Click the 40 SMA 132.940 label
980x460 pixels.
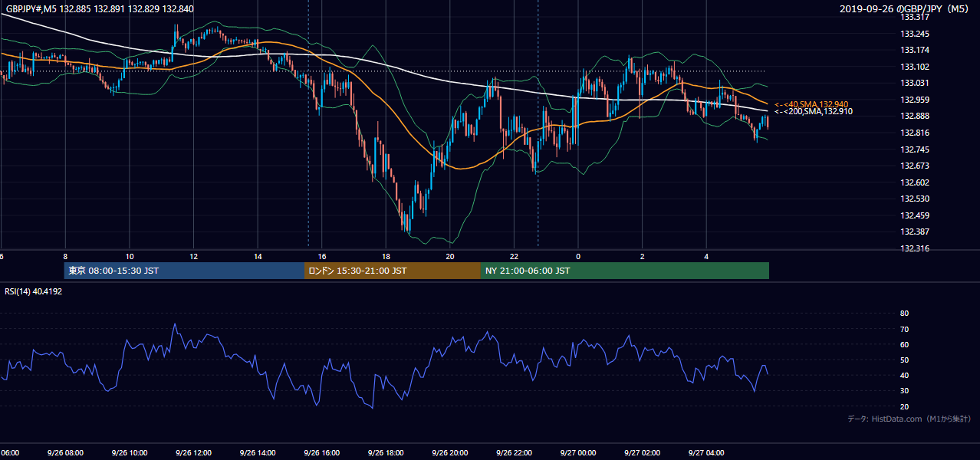[811, 103]
